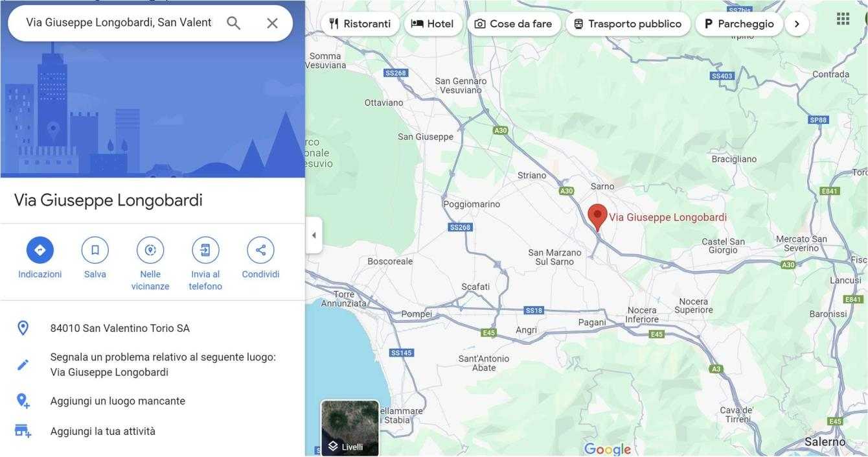Select the Trasporto pubblico chip
Image resolution: width=868 pixels, height=457 pixels.
pyautogui.click(x=628, y=24)
